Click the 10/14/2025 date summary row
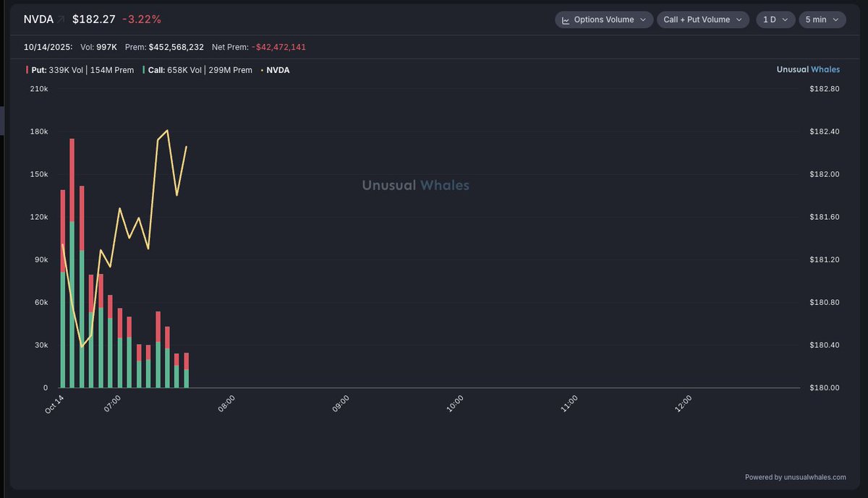The width and height of the screenshot is (868, 498). pyautogui.click(x=45, y=46)
